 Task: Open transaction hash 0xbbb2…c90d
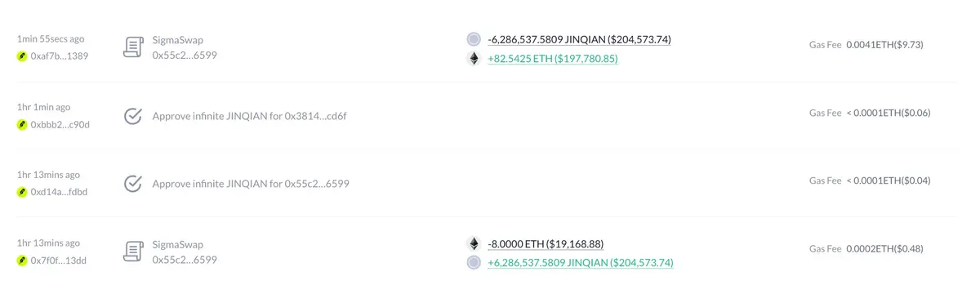coord(60,125)
